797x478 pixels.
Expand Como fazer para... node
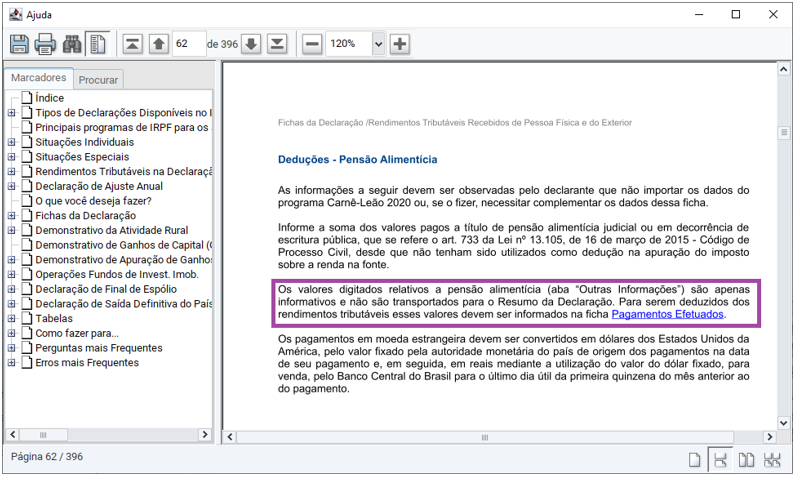click(12, 334)
